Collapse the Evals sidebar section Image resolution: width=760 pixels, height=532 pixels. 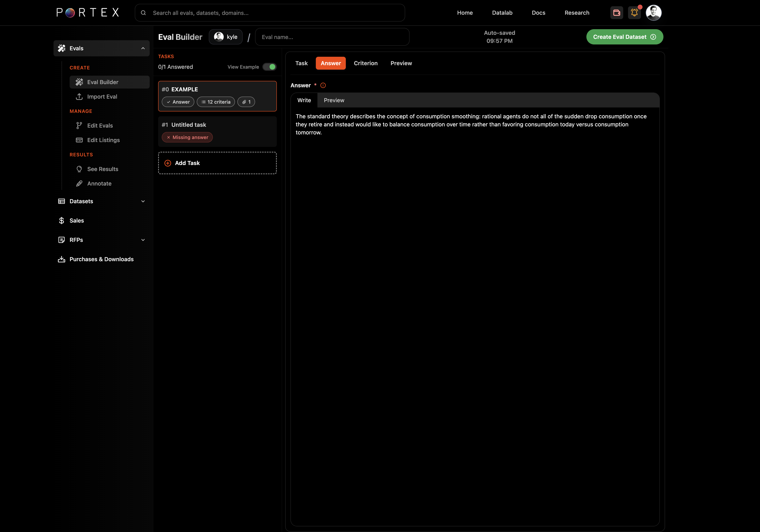[x=143, y=48]
